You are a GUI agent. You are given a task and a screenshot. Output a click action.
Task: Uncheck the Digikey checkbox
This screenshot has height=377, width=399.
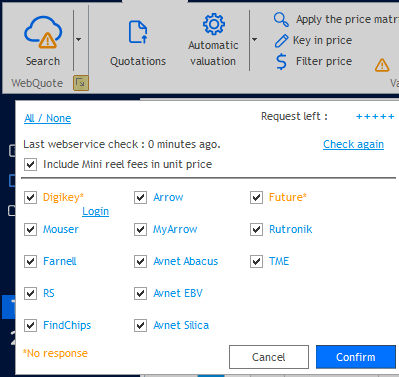31,197
